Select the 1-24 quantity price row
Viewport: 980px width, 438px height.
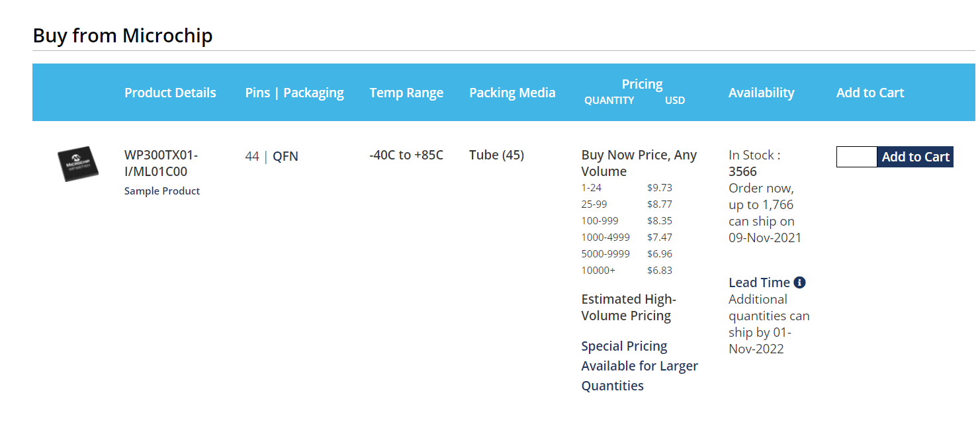point(627,188)
